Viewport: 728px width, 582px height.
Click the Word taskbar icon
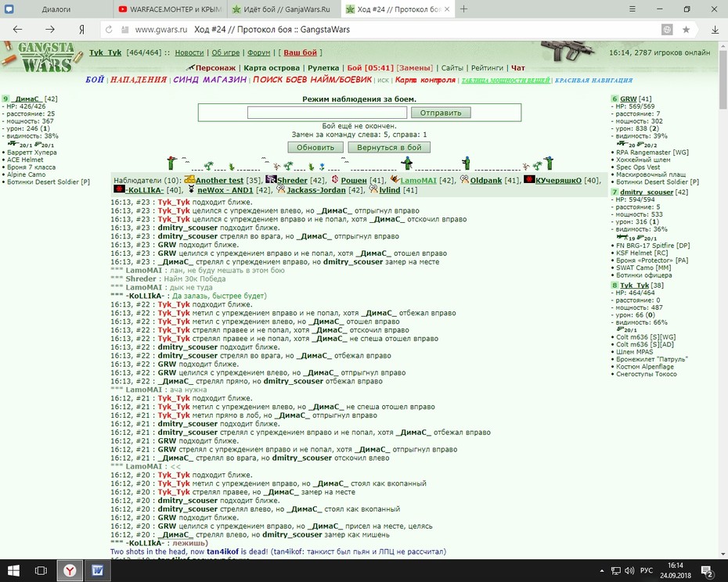click(97, 570)
